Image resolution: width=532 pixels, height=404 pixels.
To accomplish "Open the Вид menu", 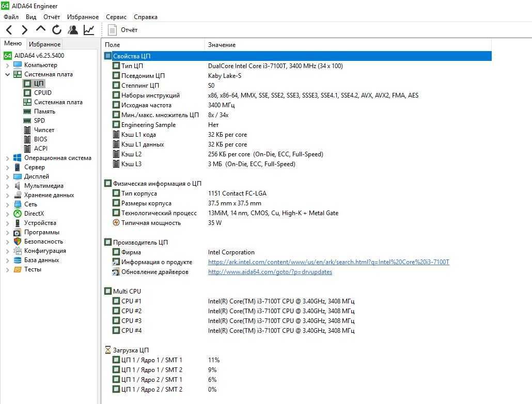I will [31, 17].
